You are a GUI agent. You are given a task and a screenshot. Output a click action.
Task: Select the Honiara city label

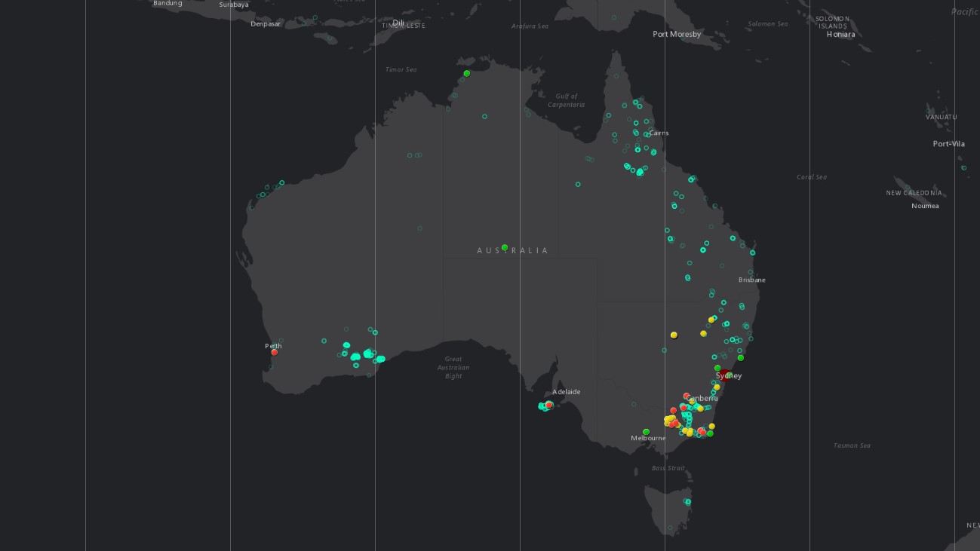840,34
